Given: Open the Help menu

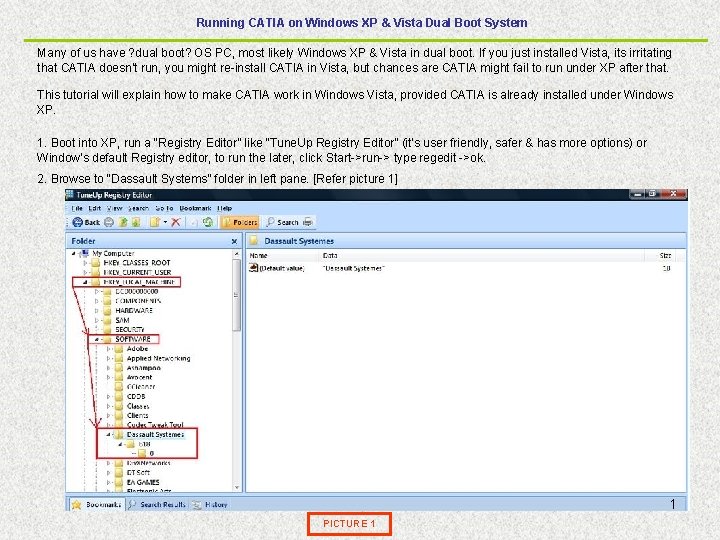Looking at the screenshot, I should pyautogui.click(x=225, y=208).
